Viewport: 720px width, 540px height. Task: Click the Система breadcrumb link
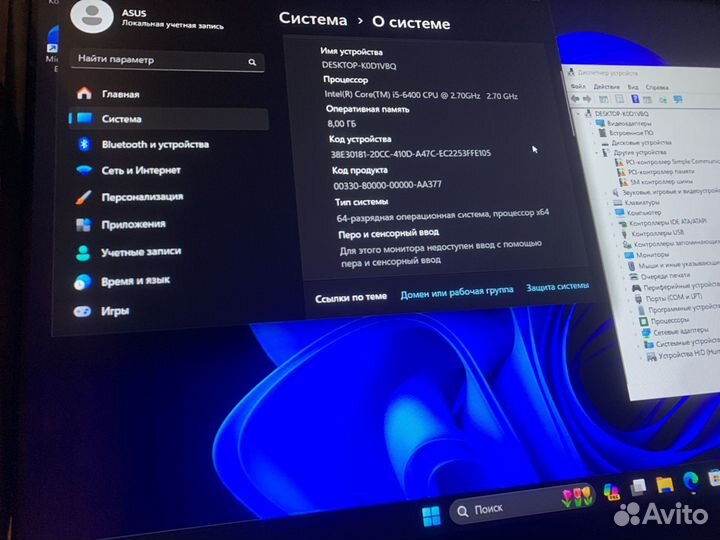pos(313,19)
